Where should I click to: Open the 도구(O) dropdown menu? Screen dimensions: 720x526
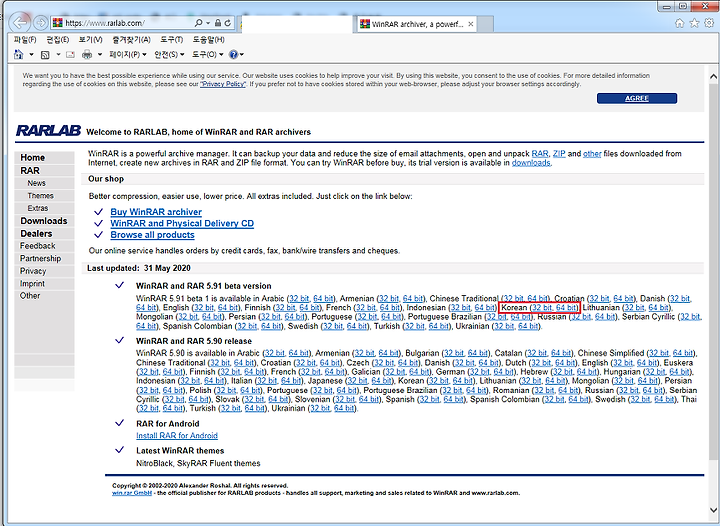pos(208,55)
